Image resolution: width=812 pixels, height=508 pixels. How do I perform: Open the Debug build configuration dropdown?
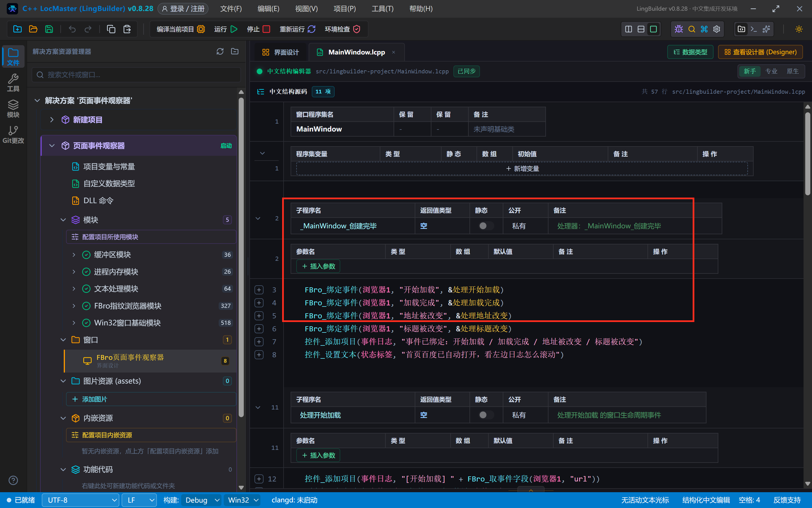coord(201,500)
